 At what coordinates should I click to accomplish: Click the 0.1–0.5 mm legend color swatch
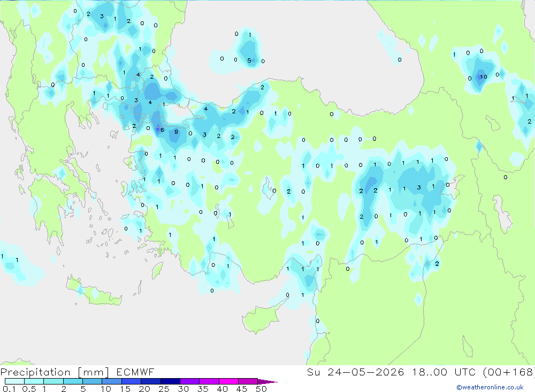14,381
